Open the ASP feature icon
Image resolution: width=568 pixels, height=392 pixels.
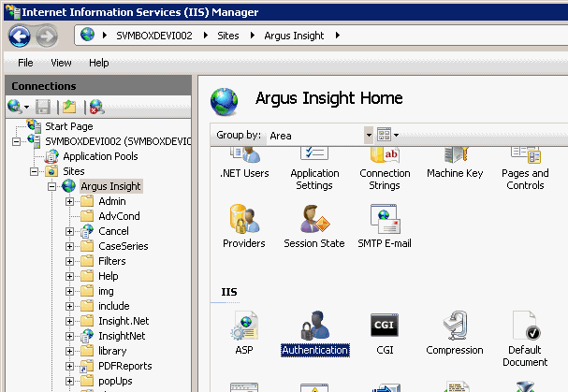[244, 333]
